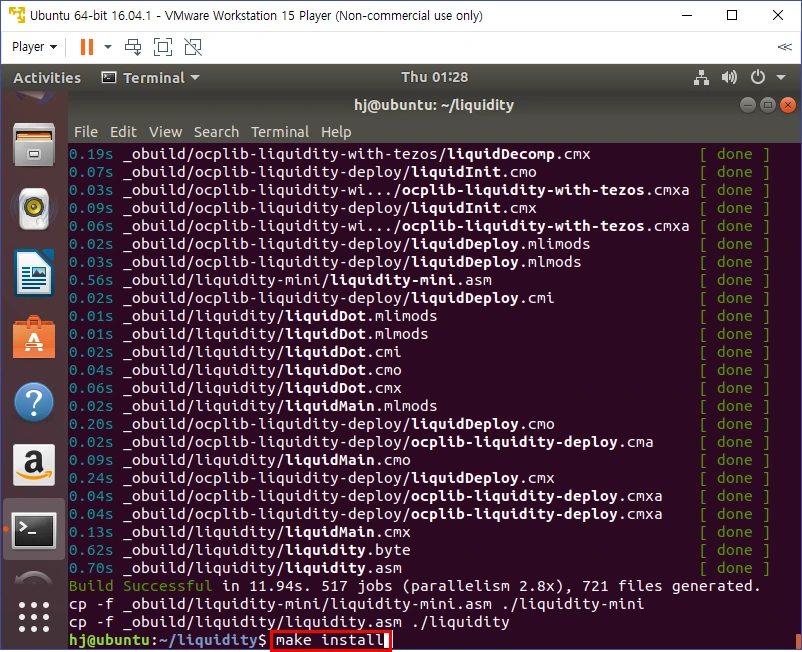Open the Terminal menu in terminal menubar
Viewport: 802px width, 652px height.
tap(280, 132)
